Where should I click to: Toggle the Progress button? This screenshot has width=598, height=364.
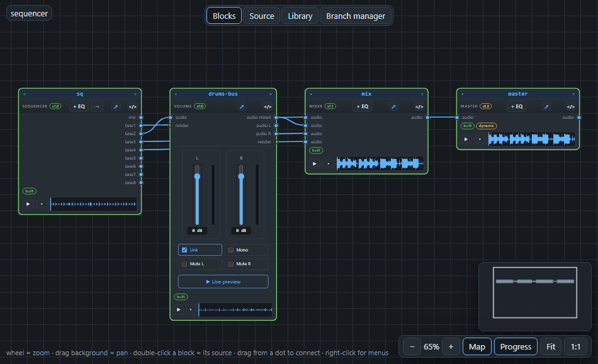[x=516, y=346]
